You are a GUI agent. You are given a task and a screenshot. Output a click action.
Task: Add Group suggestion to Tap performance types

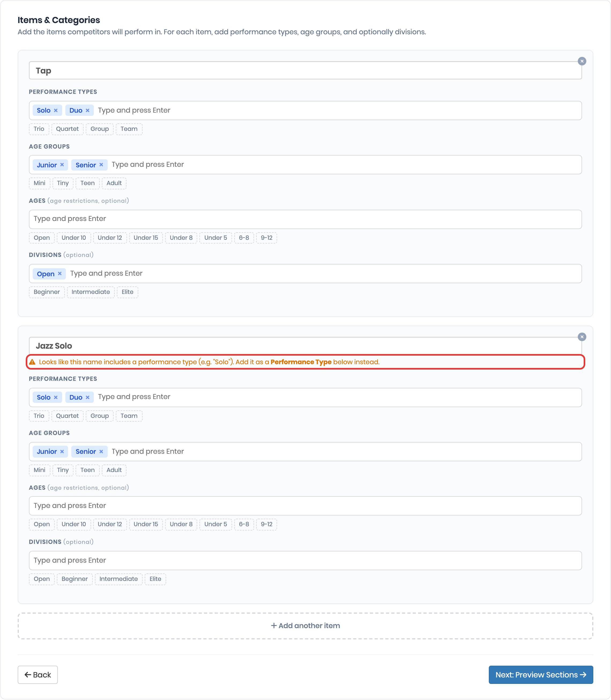[x=100, y=129]
